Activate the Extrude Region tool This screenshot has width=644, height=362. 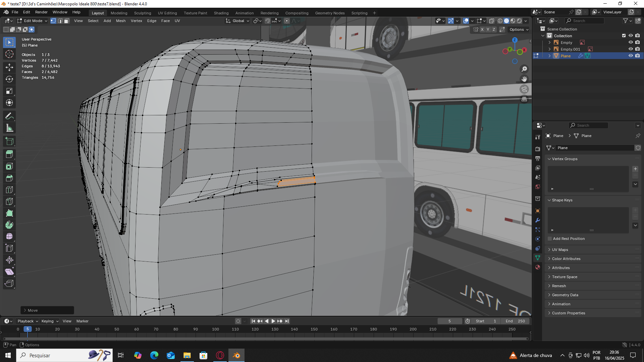pos(9,155)
